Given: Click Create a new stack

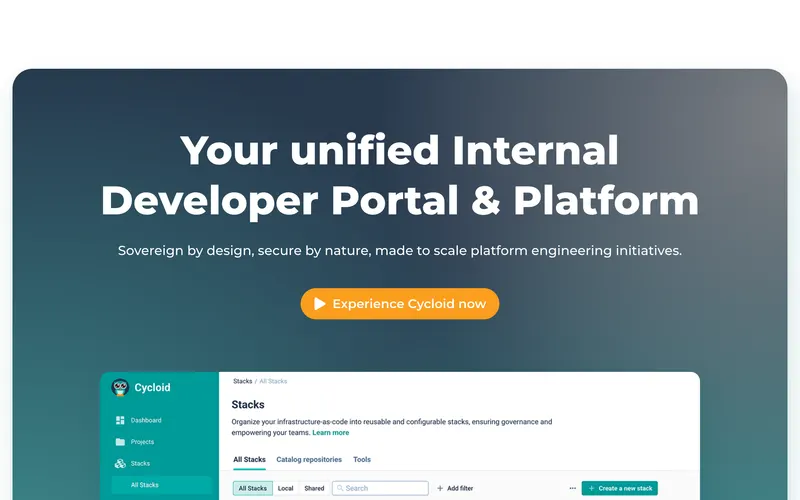Looking at the screenshot, I should point(619,488).
